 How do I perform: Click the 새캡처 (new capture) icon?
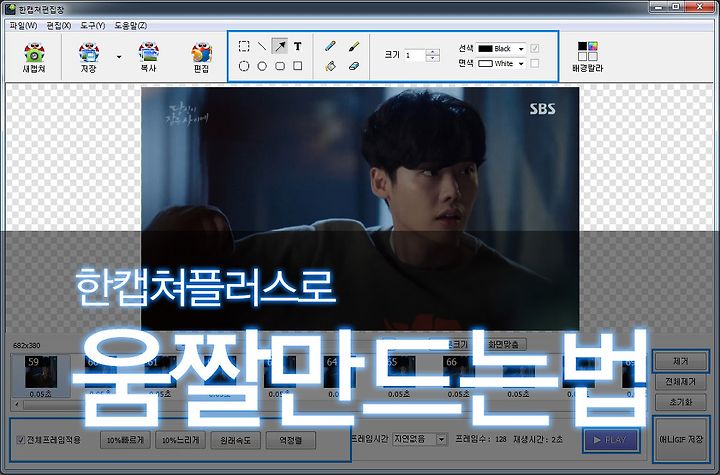(x=34, y=57)
